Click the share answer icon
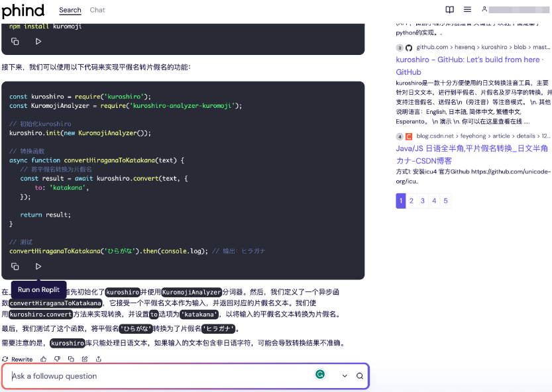Viewport: 552px width, 392px height. (99, 360)
